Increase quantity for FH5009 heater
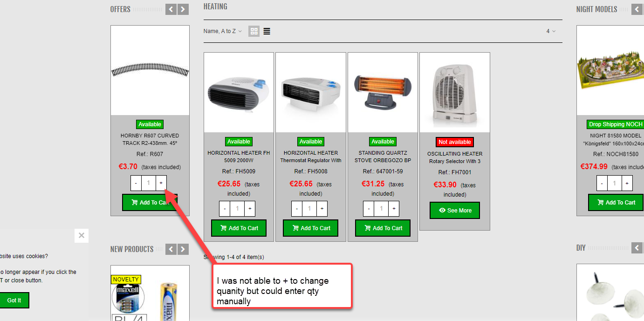Viewport: 644px width, 321px height. (x=250, y=209)
